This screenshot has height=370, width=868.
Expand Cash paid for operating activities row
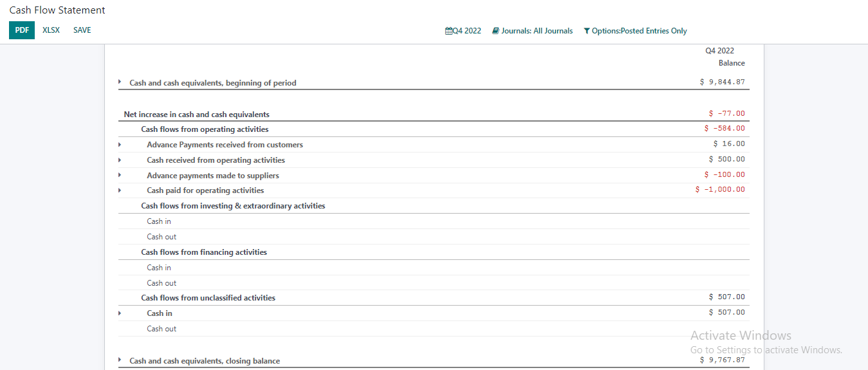[x=120, y=190]
